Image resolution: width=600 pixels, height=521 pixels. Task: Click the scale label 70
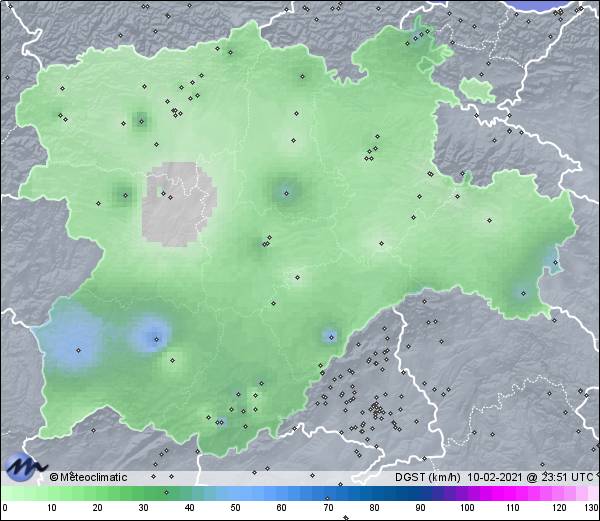(x=328, y=508)
